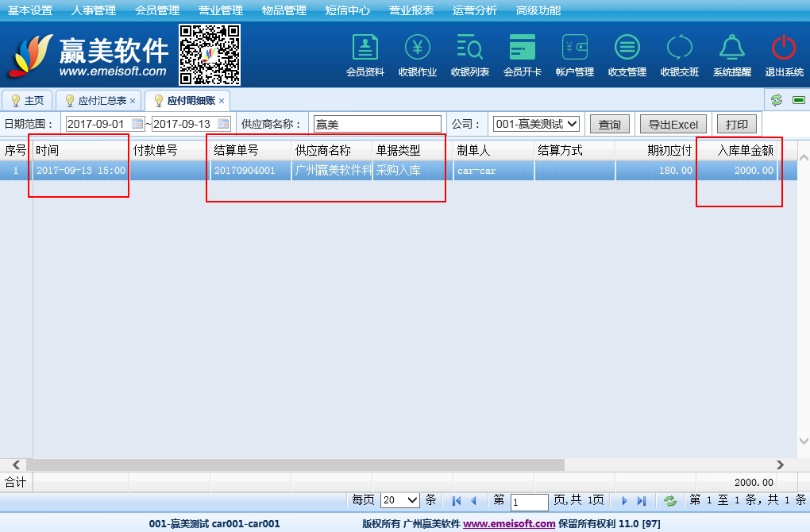Viewport: 810px width, 532px height.
Task: Close the 应付明细账 tab
Action: 222,101
